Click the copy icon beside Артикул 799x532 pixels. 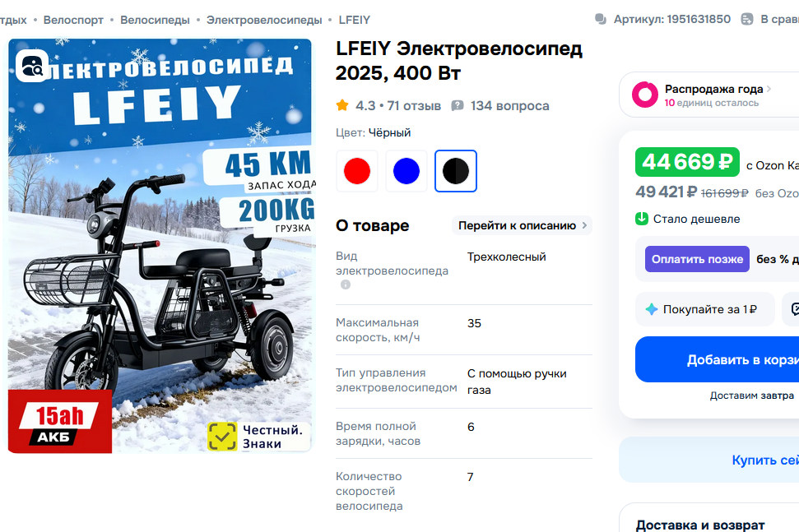coord(601,20)
